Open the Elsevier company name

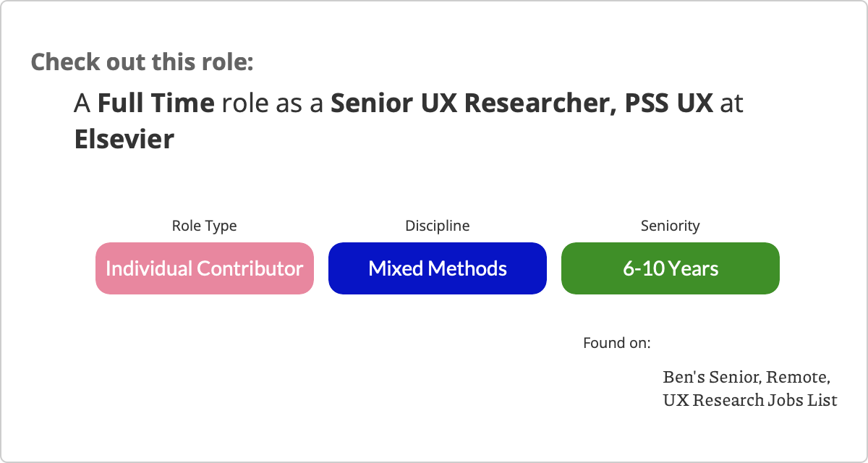[124, 139]
